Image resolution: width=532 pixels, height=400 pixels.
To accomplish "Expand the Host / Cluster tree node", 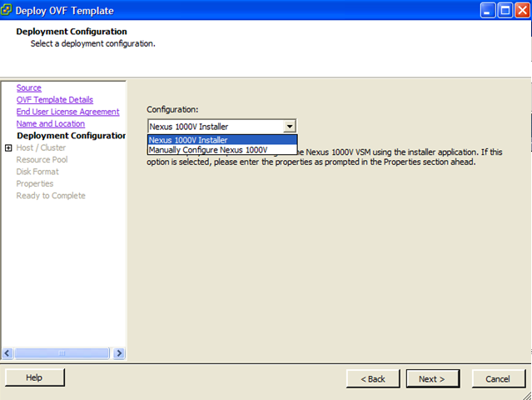I will click(x=8, y=148).
